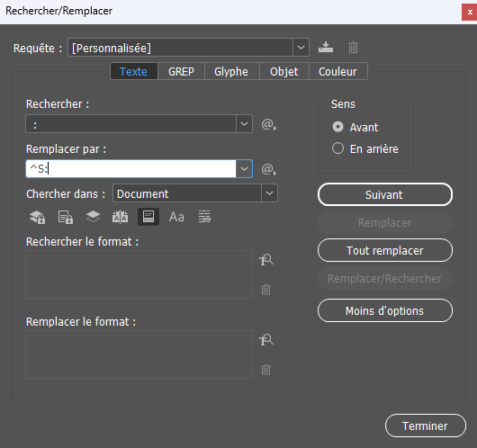Select the Avant radio button
Image resolution: width=477 pixels, height=448 pixels.
(x=338, y=127)
